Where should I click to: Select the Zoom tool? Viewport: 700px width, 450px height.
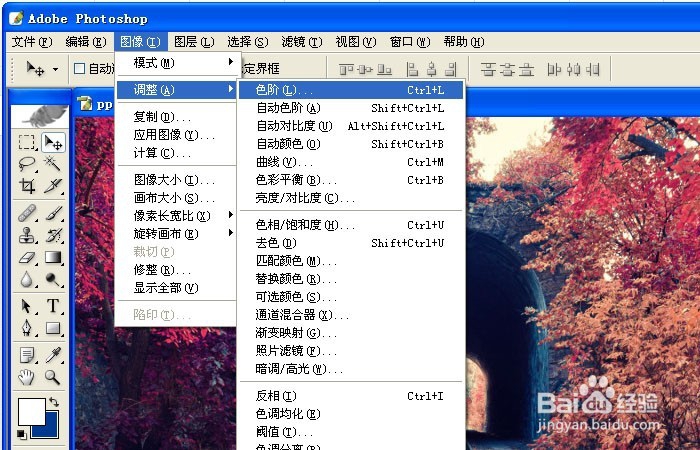53,377
